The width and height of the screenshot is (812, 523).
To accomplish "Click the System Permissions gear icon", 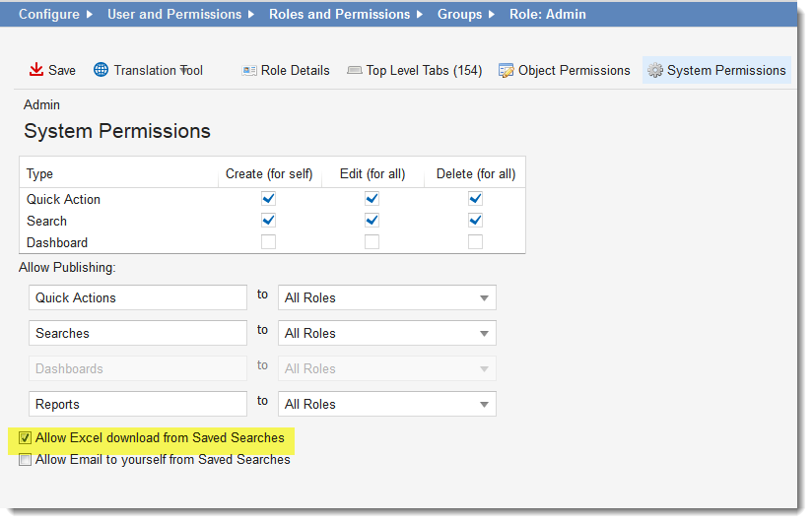I will (655, 71).
